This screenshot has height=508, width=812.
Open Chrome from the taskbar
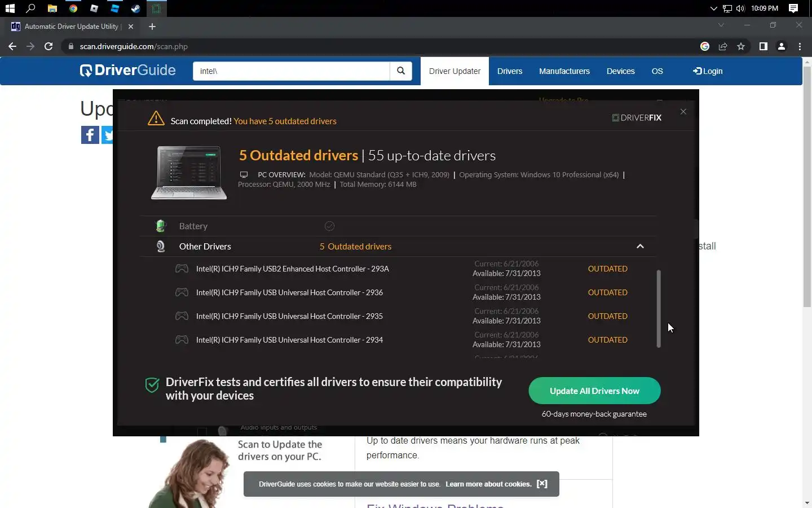coord(73,8)
